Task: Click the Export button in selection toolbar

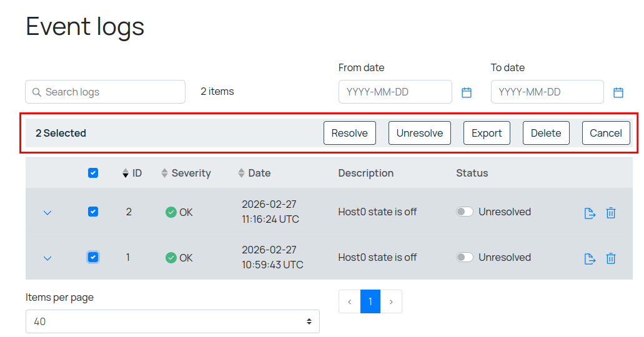Action: click(x=487, y=133)
